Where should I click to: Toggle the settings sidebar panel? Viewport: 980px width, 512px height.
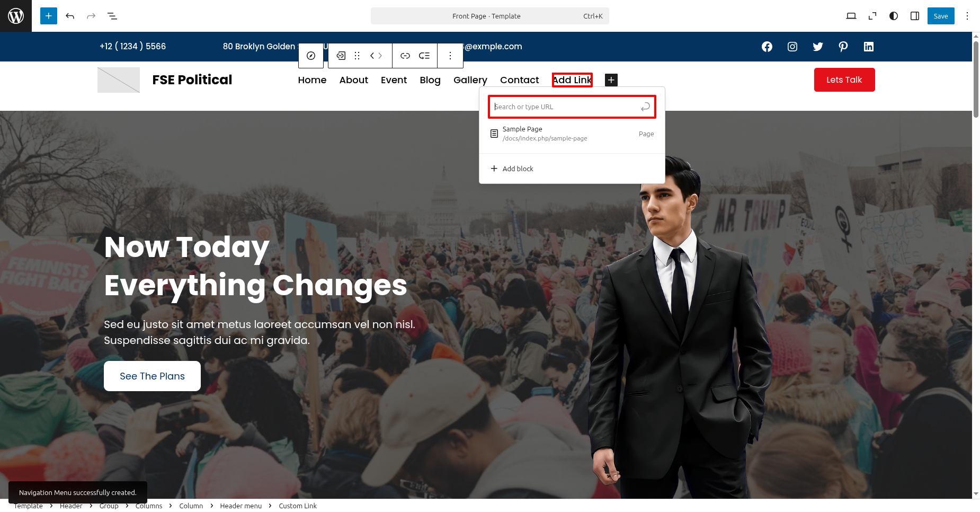click(x=915, y=16)
